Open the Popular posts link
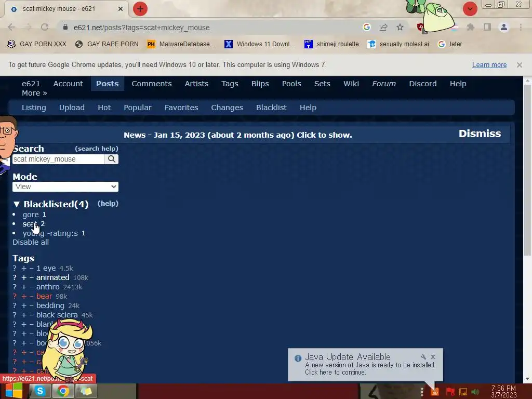The image size is (532, 399). pyautogui.click(x=137, y=108)
